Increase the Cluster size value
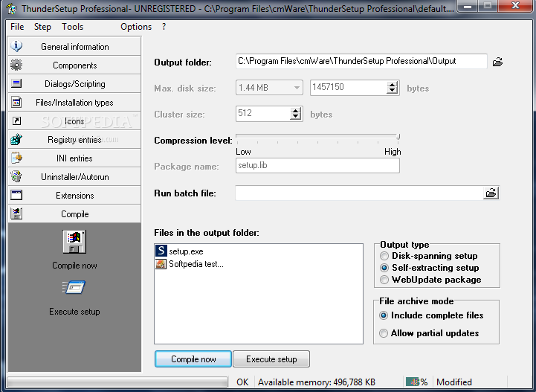Image resolution: width=536 pixels, height=392 pixels. (x=295, y=111)
